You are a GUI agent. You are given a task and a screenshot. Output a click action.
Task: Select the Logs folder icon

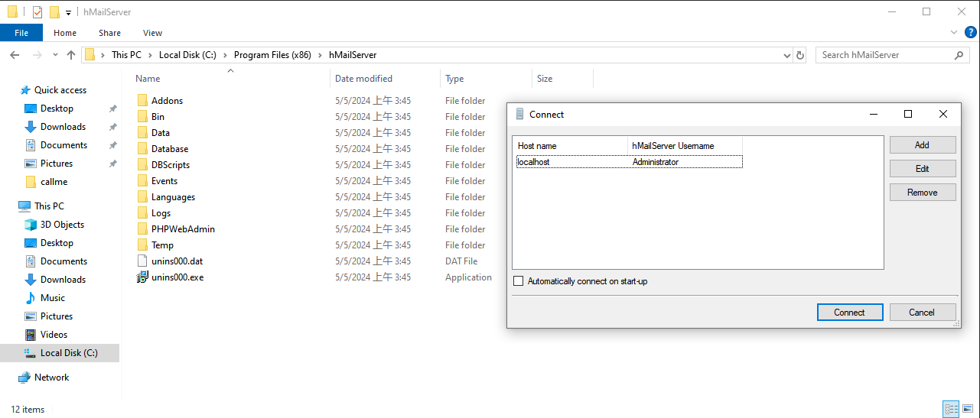tap(142, 213)
